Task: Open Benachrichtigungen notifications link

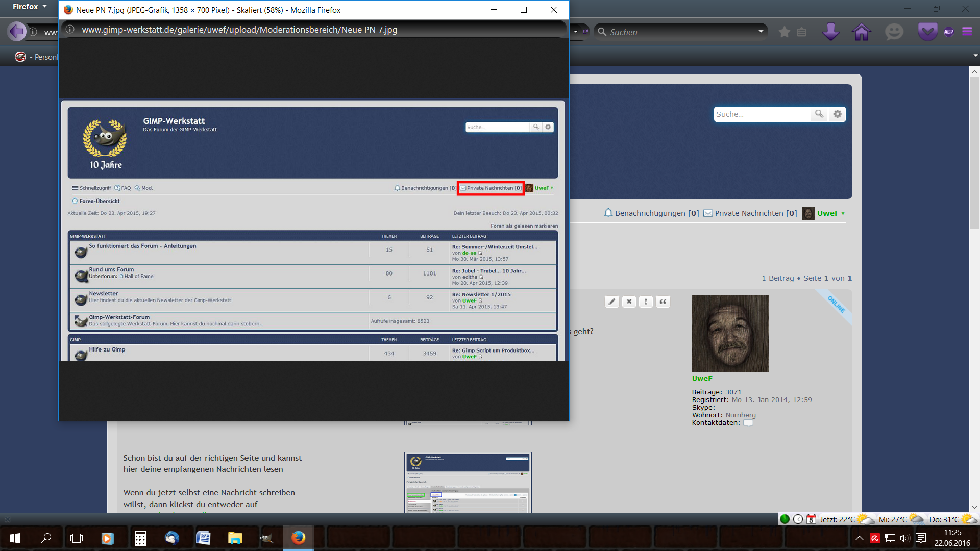Action: point(651,213)
